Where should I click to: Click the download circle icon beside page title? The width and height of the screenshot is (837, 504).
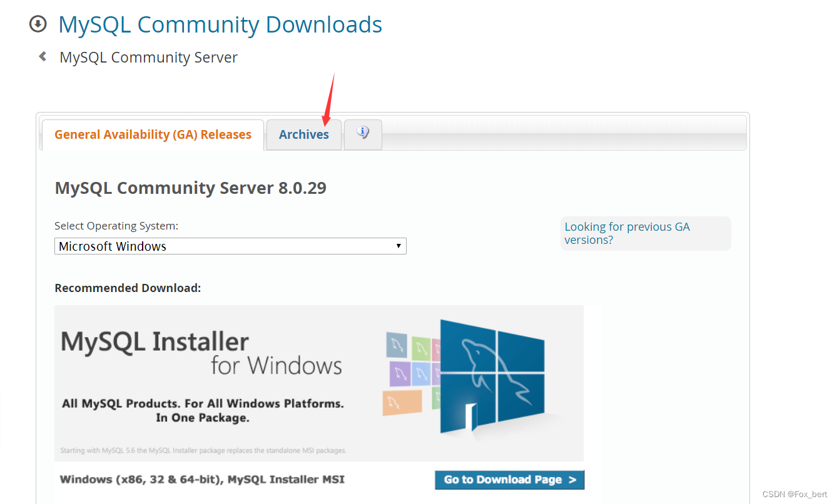tap(38, 24)
